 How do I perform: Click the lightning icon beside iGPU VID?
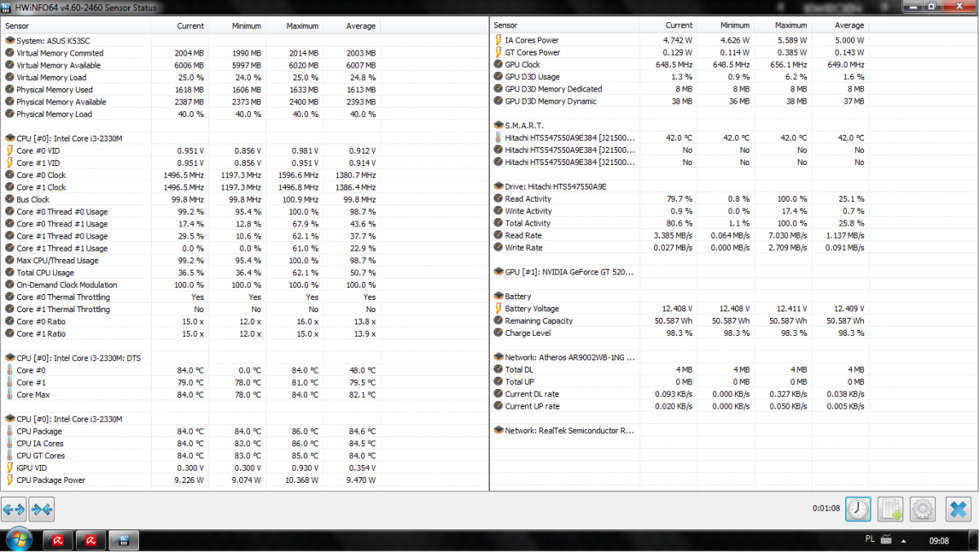click(x=10, y=468)
